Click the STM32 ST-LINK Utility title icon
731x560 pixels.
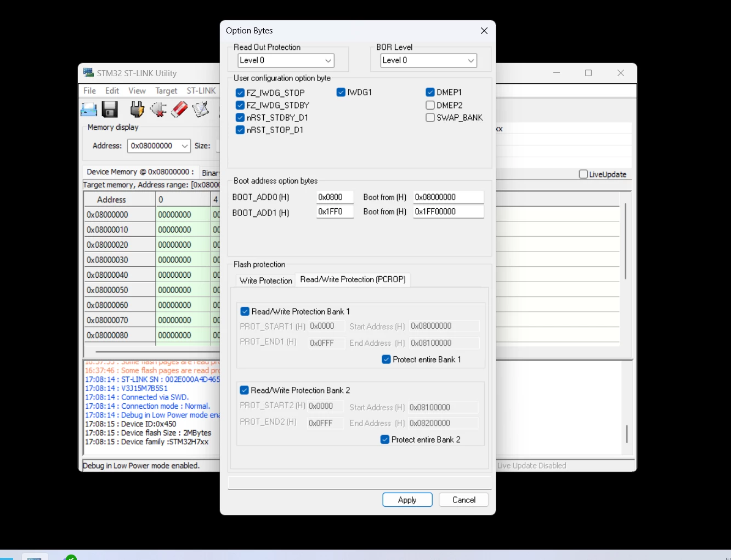point(88,73)
